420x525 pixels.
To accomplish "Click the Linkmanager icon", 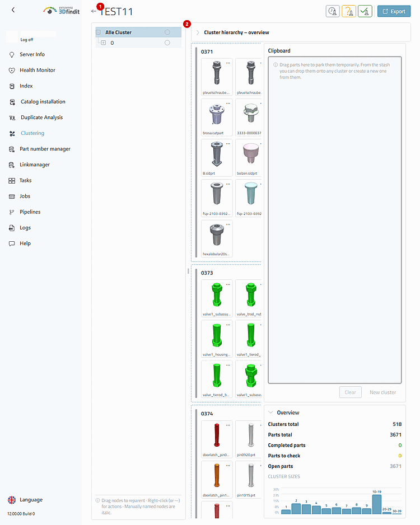I will tap(12, 165).
